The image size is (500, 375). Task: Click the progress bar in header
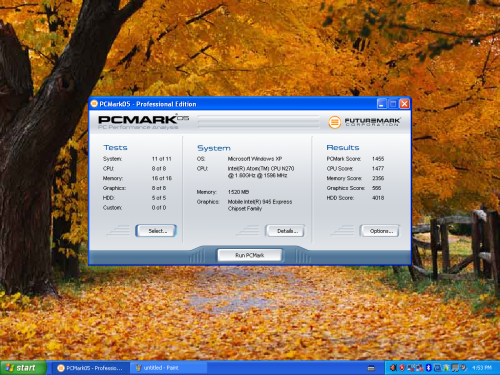pyautogui.click(x=258, y=122)
